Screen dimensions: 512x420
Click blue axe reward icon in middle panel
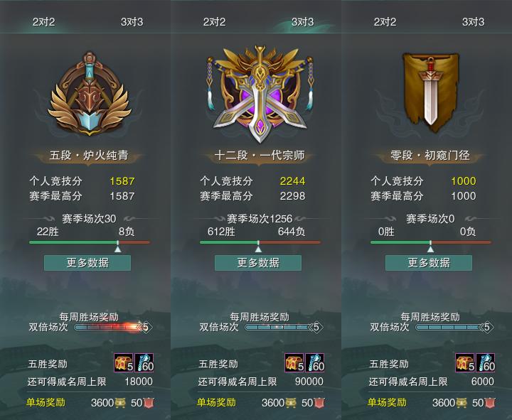click(x=315, y=362)
